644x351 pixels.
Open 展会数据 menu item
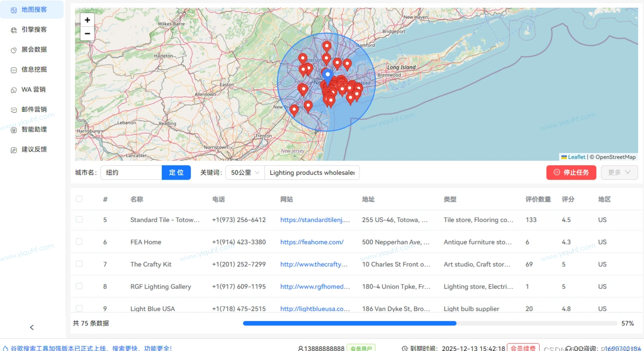tap(32, 50)
